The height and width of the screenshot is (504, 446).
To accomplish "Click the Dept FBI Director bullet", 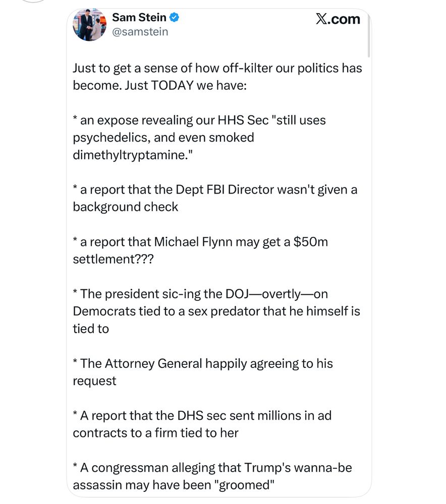I will click(215, 190).
